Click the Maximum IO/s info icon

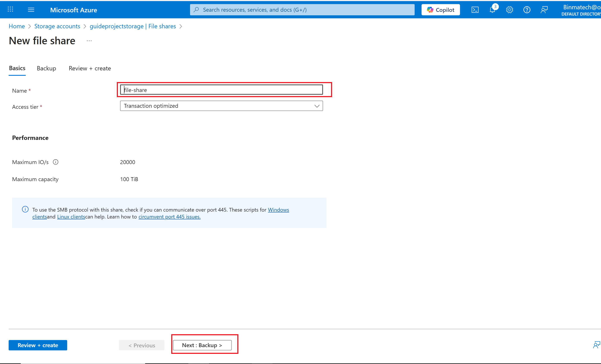pyautogui.click(x=56, y=162)
